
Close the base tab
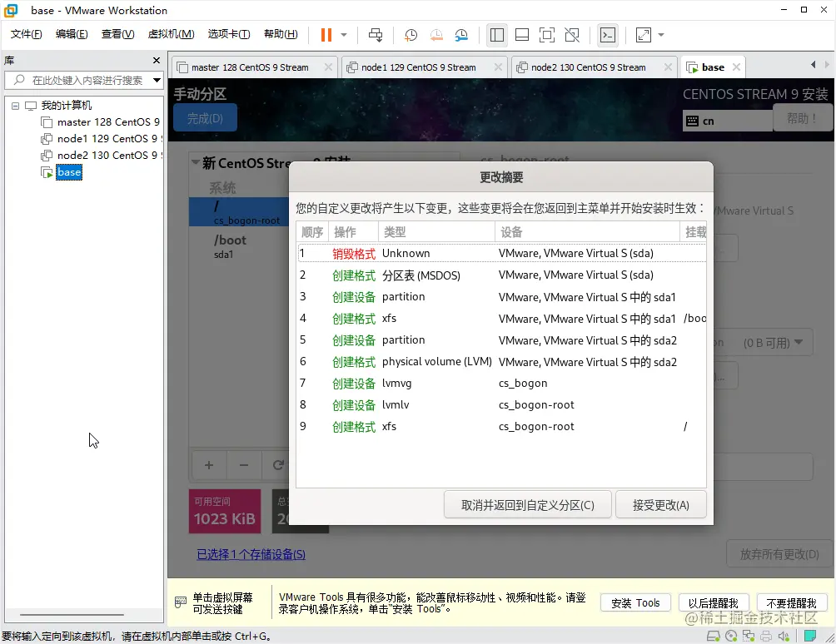(x=736, y=67)
